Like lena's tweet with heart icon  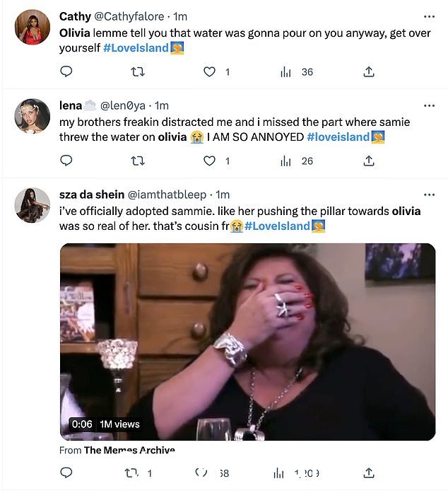pos(210,161)
